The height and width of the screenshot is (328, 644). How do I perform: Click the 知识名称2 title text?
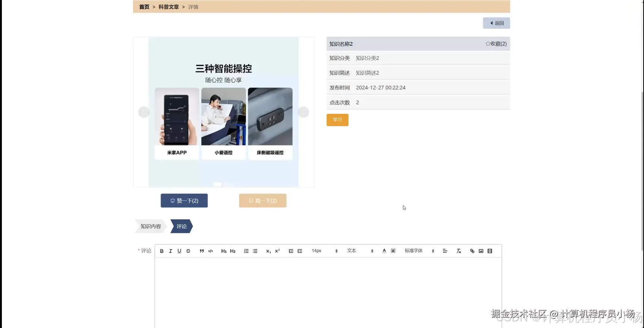click(341, 44)
